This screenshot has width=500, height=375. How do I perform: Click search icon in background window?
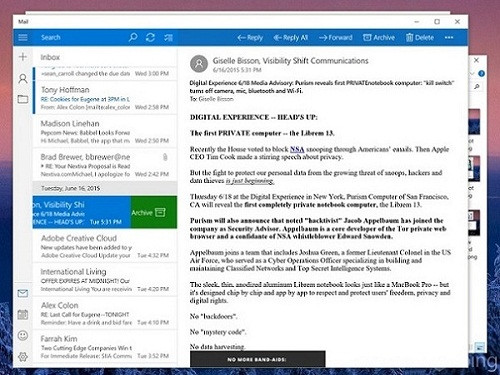477,86
